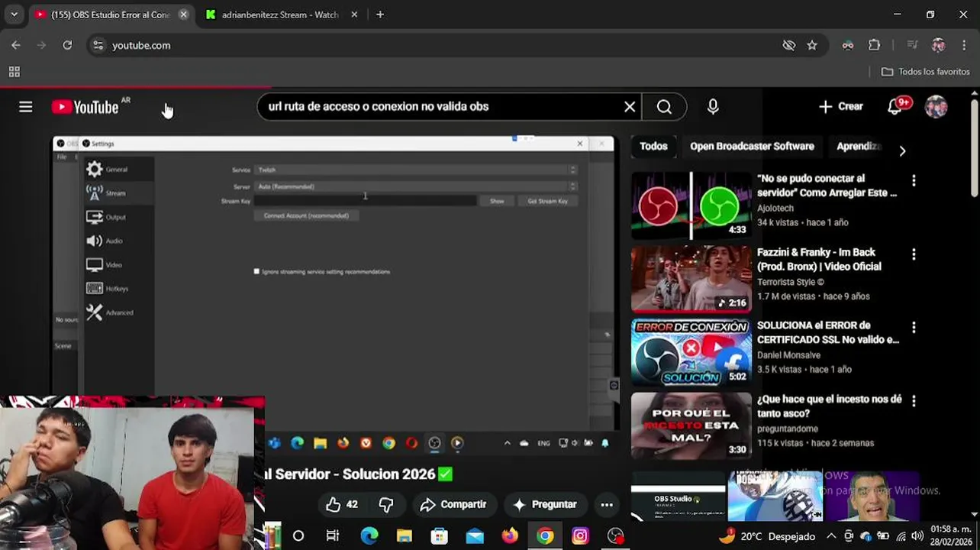View site information icon in address bar
This screenshot has width=980, height=550.
point(98,45)
